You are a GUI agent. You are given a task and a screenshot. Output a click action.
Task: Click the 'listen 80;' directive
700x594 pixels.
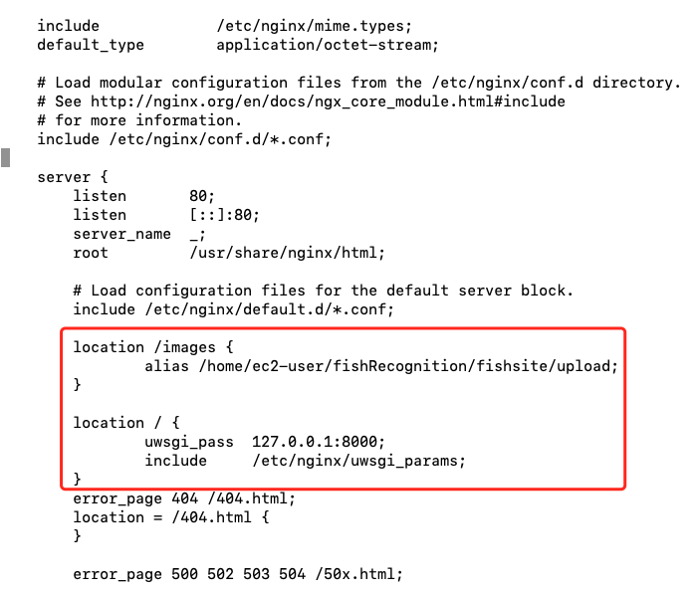tap(144, 196)
